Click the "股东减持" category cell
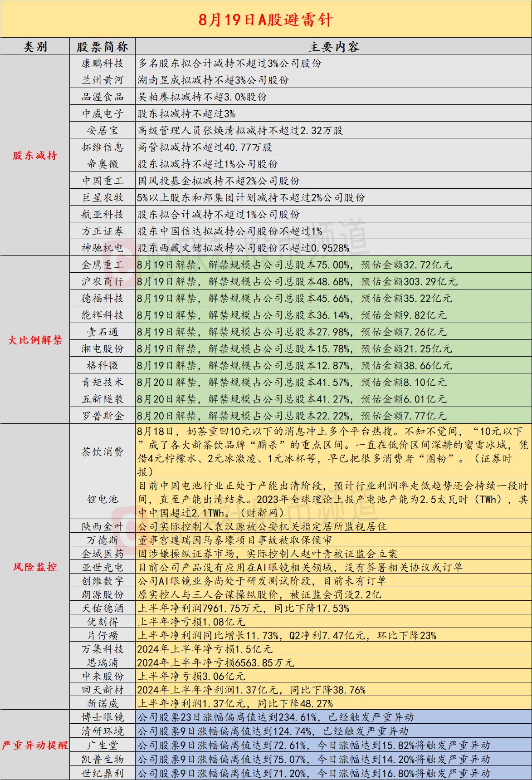 [35, 155]
